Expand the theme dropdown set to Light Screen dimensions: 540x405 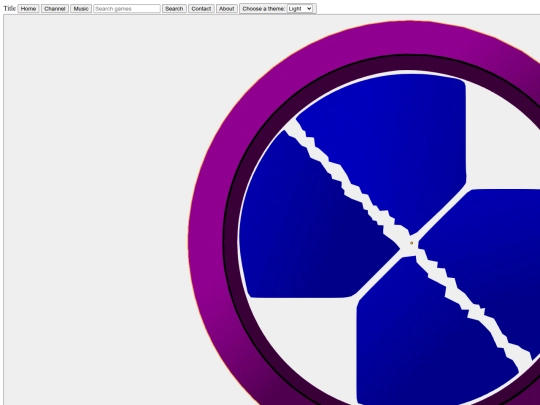click(300, 9)
